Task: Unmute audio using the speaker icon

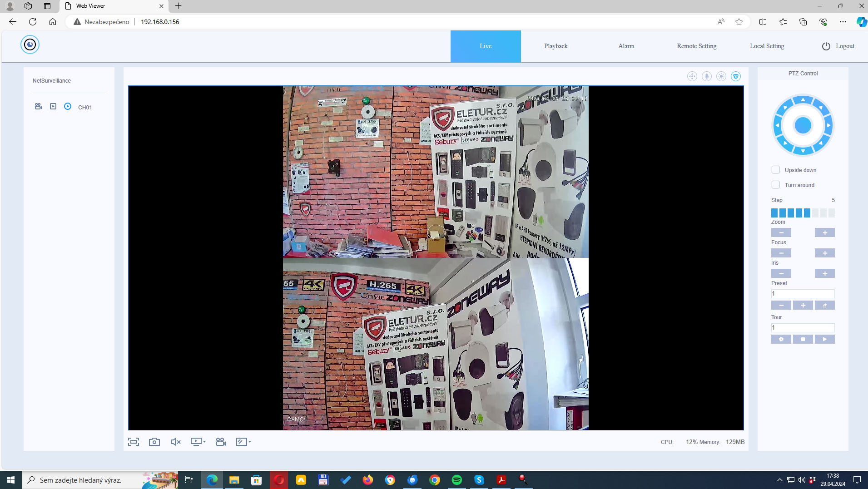Action: (x=175, y=442)
